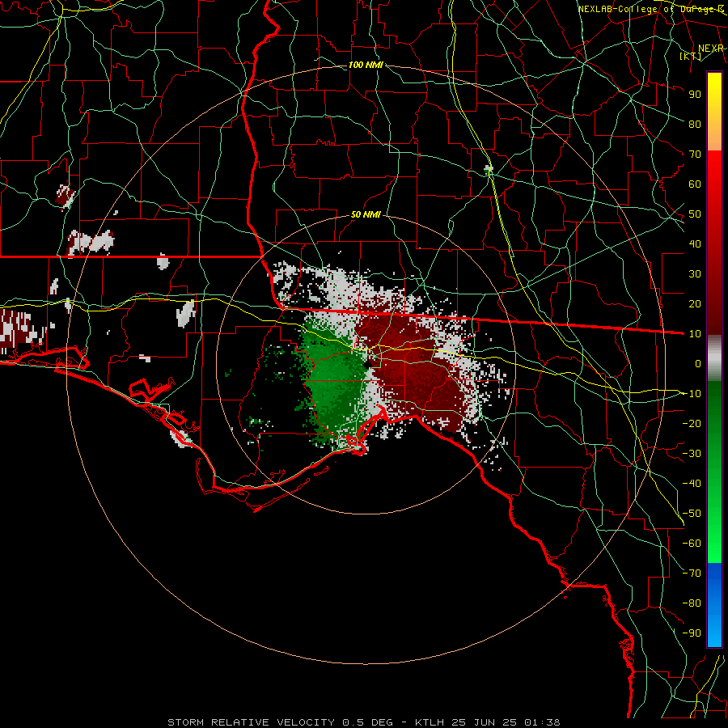
Task: Click the "100 NMI" range ring label
Action: point(366,65)
